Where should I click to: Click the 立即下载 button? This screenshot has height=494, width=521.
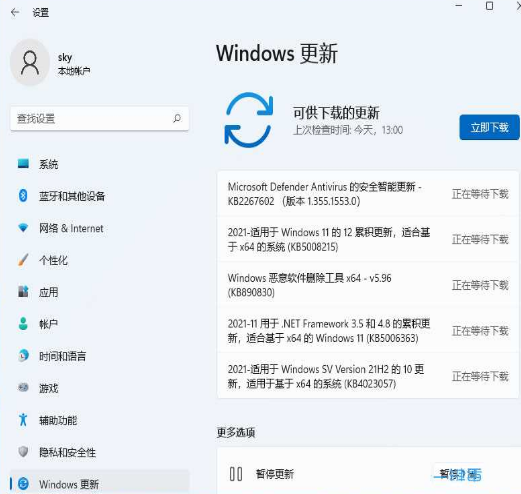tap(489, 127)
